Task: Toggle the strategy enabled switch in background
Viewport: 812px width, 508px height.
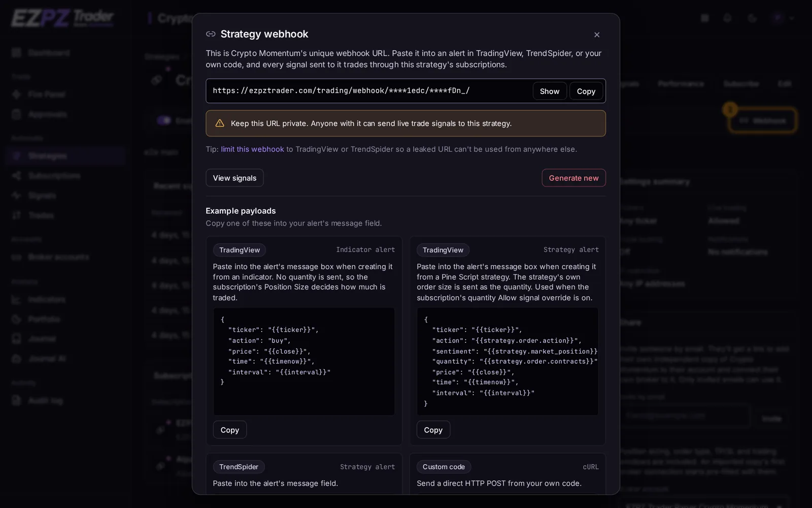Action: pos(163,120)
